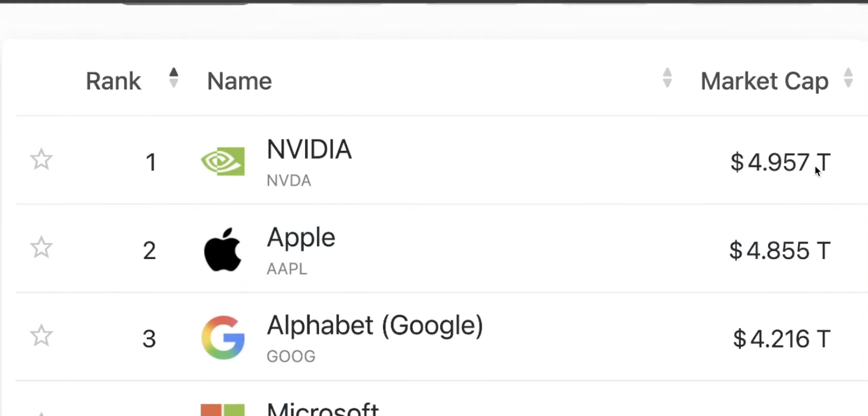
Task: Star Alphabet (Google) as a favorite
Action: click(x=41, y=336)
